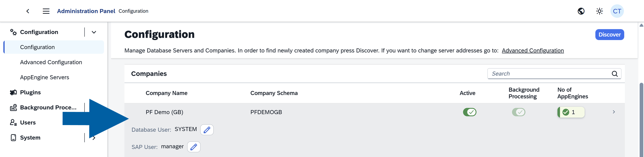Expand the PF Demo (GB) row

(x=614, y=112)
